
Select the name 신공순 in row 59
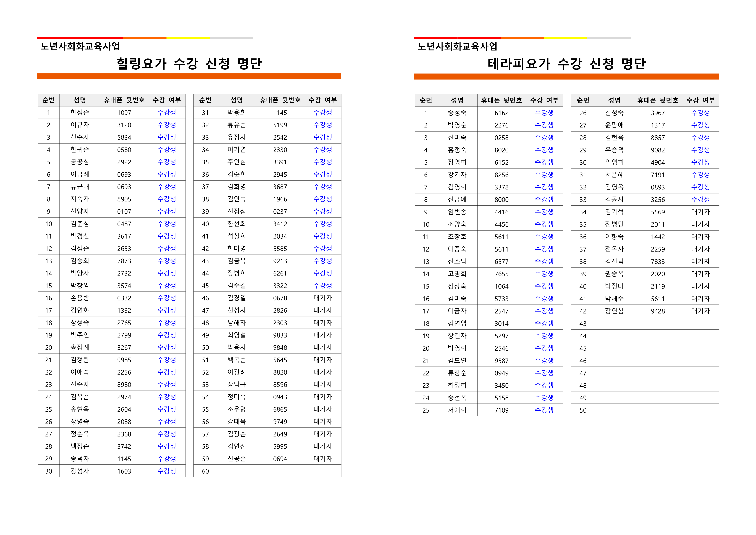236,458
